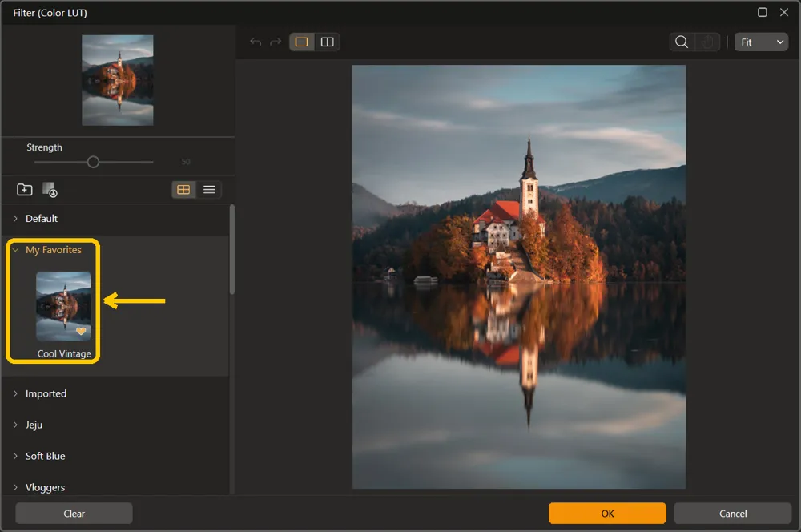
Task: Click the main preview image
Action: tap(519, 276)
